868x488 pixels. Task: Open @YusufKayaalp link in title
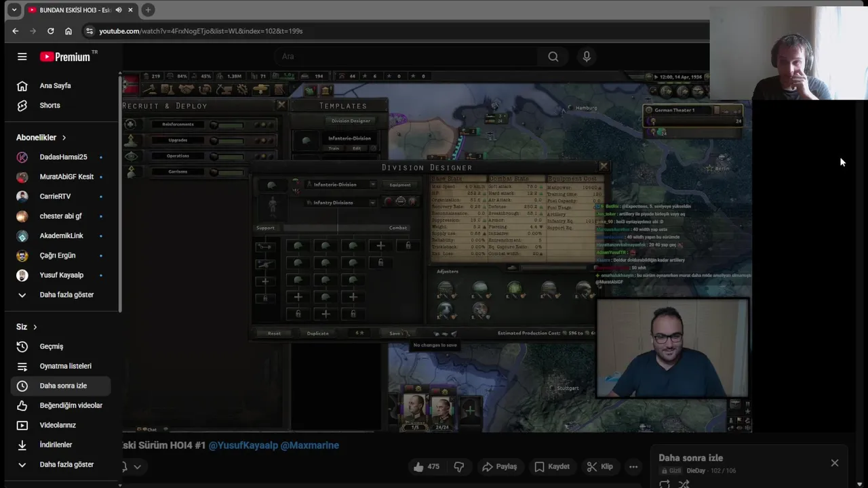point(243,445)
